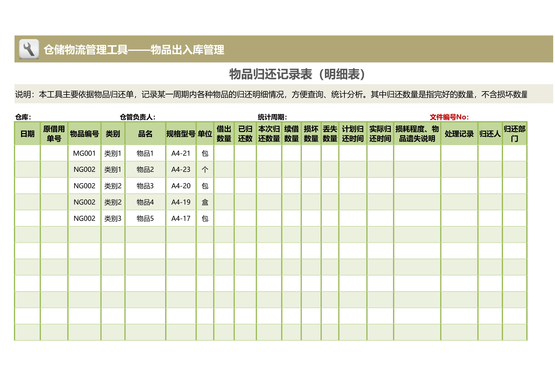Select the 品名 column header

click(145, 134)
